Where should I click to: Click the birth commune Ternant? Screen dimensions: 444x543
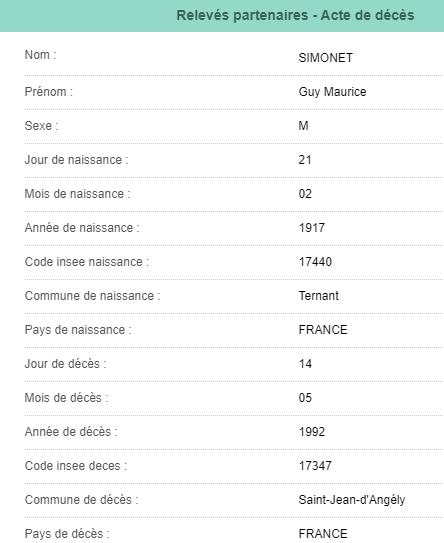point(319,296)
